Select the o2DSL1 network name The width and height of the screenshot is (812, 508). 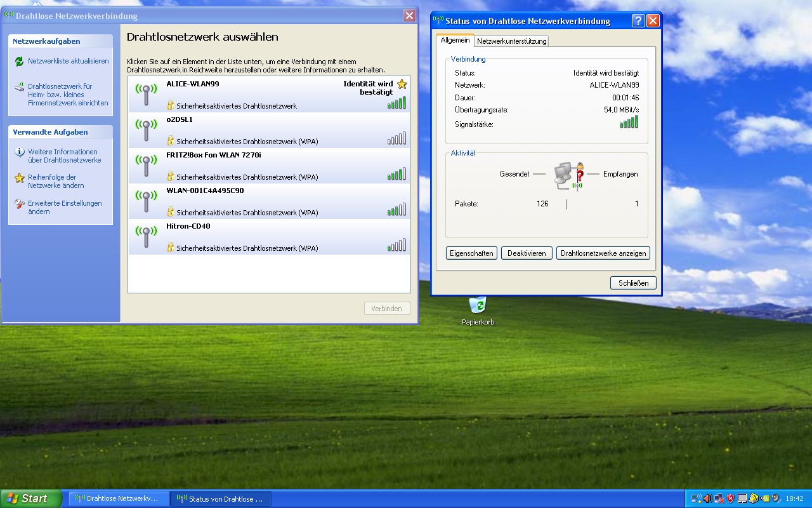click(x=180, y=119)
